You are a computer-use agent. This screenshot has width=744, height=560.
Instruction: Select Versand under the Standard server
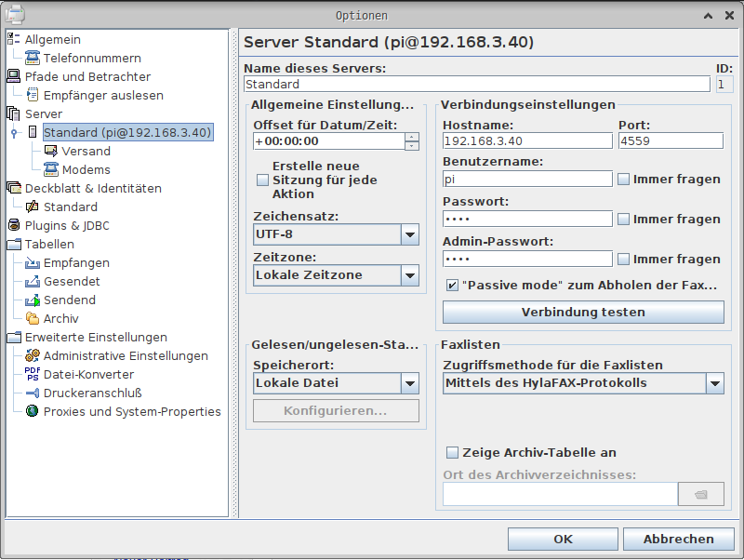86,151
